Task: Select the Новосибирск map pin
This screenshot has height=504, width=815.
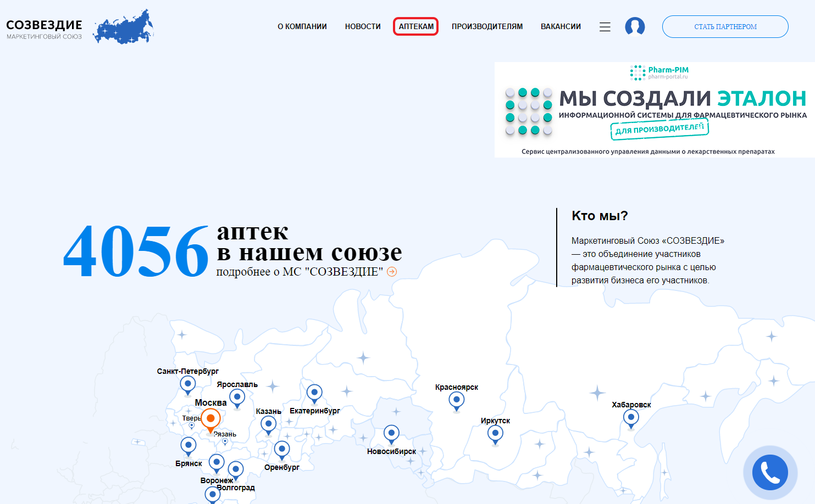Action: coord(391,435)
